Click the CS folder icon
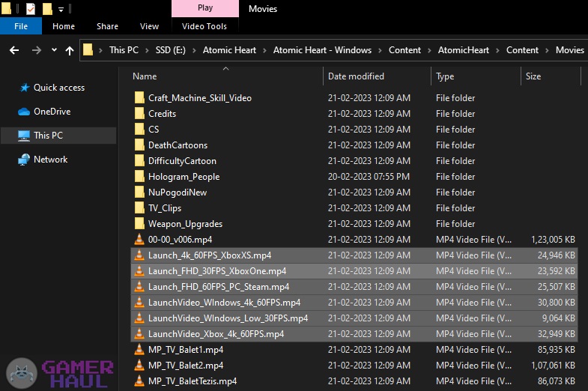This screenshot has height=391, width=588. click(139, 130)
